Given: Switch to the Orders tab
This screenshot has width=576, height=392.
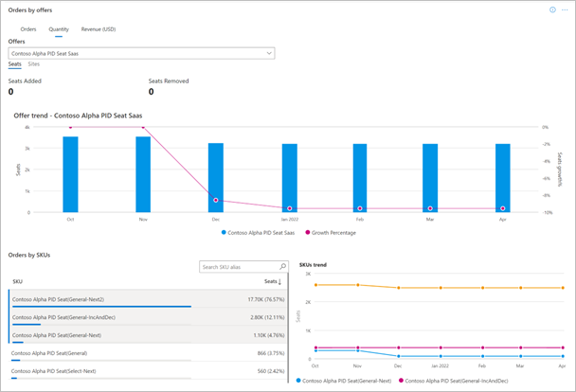Looking at the screenshot, I should (28, 29).
